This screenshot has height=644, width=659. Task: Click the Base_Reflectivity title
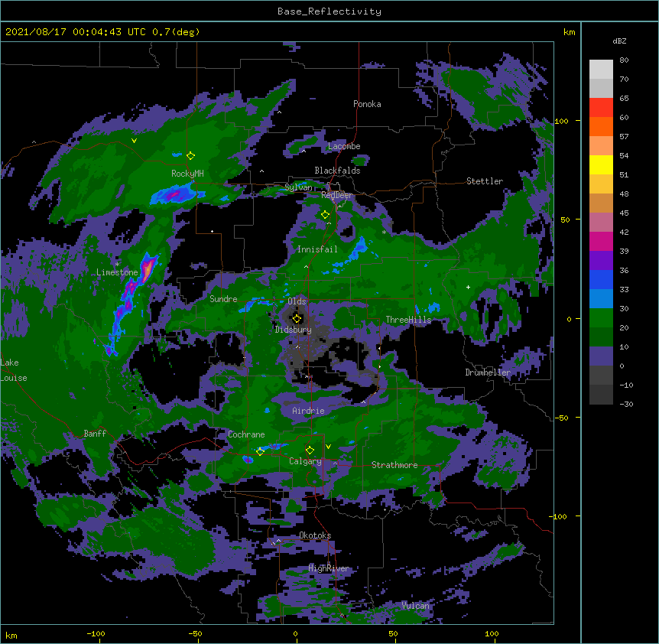click(x=329, y=11)
